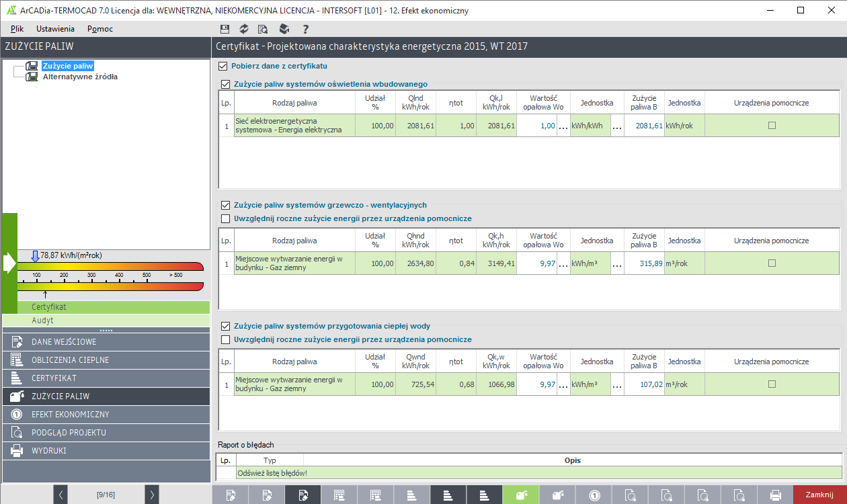
Task: Click the blue 78,87 marker on energy scale
Action: click(x=36, y=257)
